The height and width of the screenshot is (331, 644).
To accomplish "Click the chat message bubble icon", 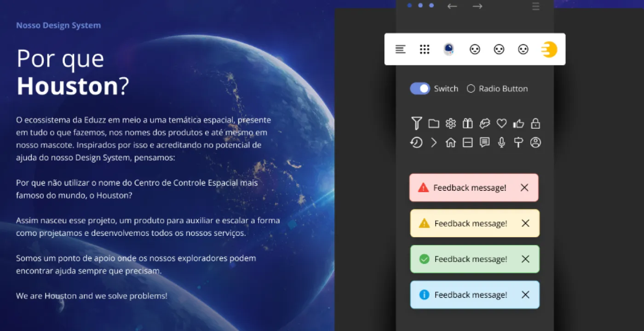I will (x=485, y=143).
